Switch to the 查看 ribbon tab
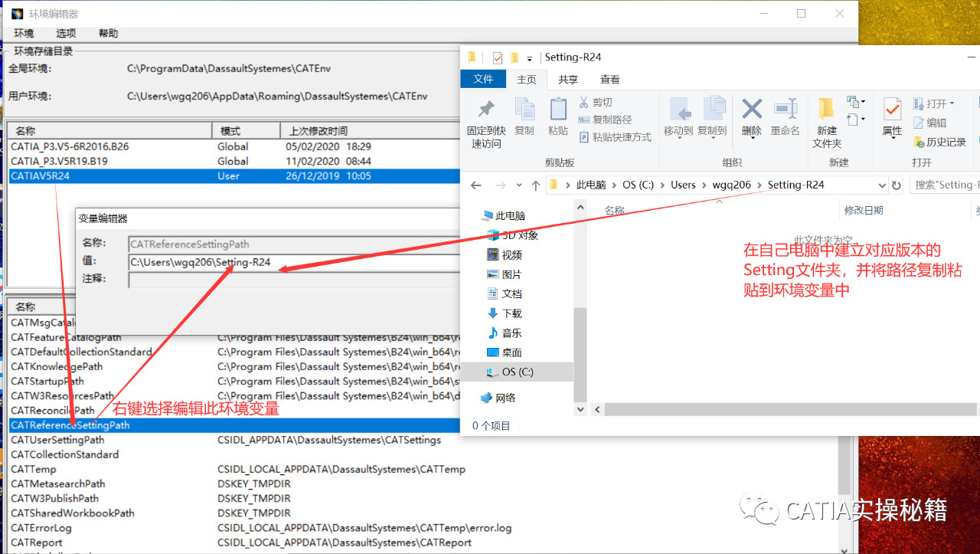The image size is (980, 554). click(609, 80)
